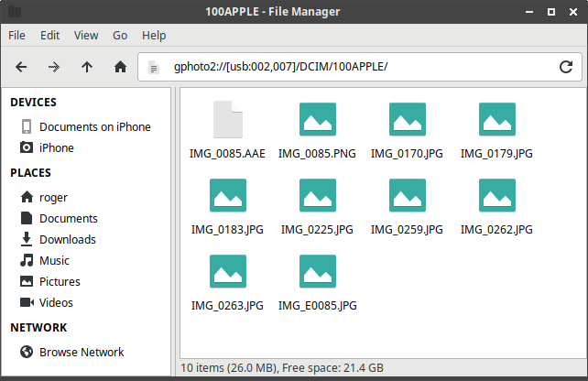Open the Edit menu
Screen dimensions: 588x381
click(x=49, y=35)
